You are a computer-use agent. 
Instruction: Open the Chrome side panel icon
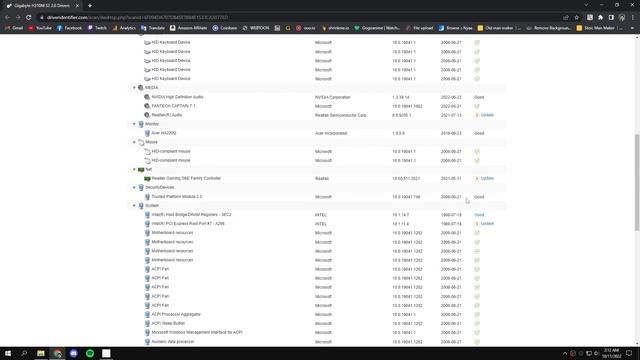click(x=611, y=18)
